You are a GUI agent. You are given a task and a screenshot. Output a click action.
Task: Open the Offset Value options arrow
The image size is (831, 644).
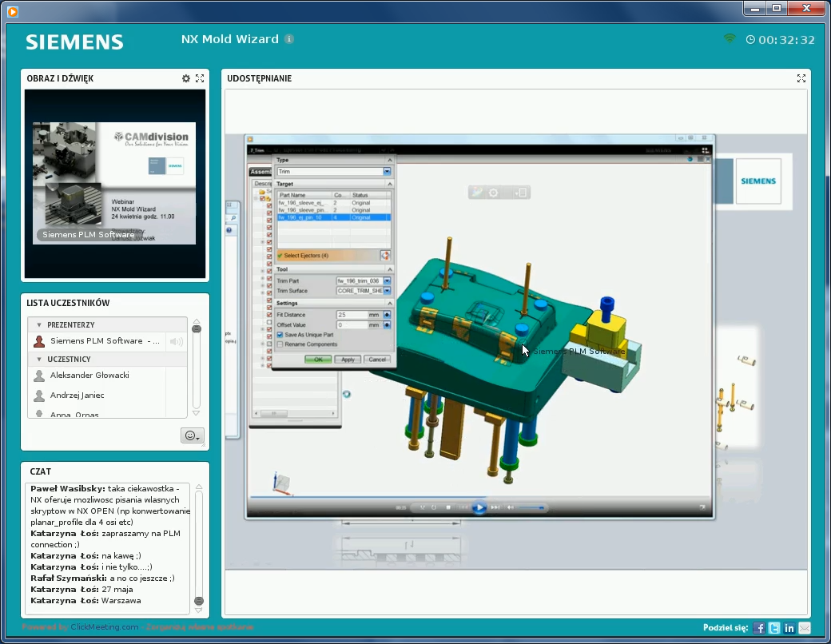click(x=387, y=325)
